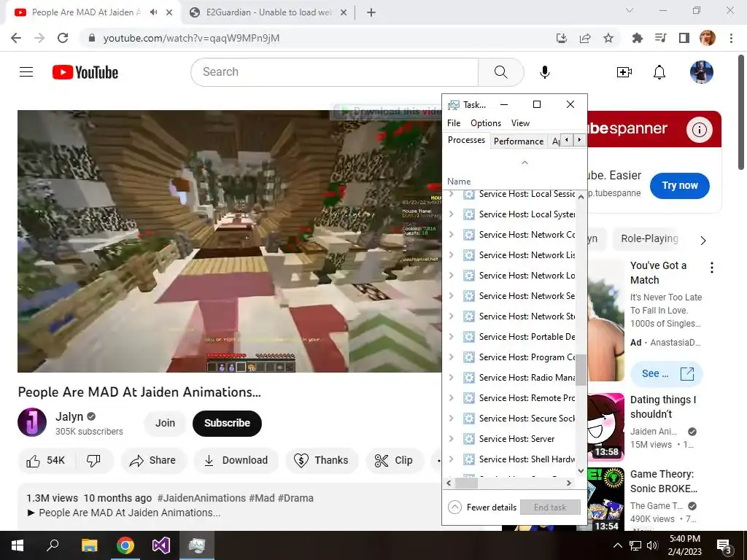Image resolution: width=747 pixels, height=560 pixels.
Task: Collapse Task Manager with Fewer details
Action: (x=482, y=507)
